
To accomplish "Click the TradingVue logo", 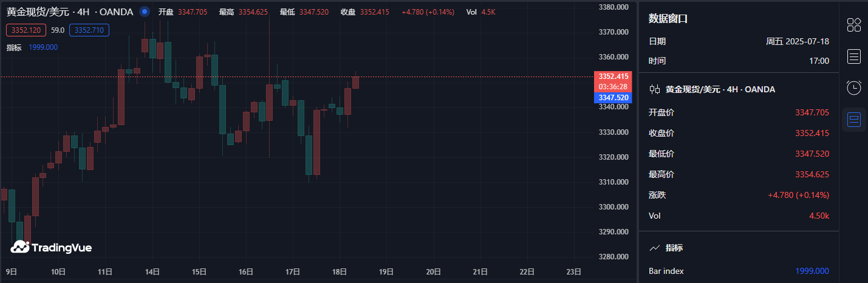I will [51, 247].
